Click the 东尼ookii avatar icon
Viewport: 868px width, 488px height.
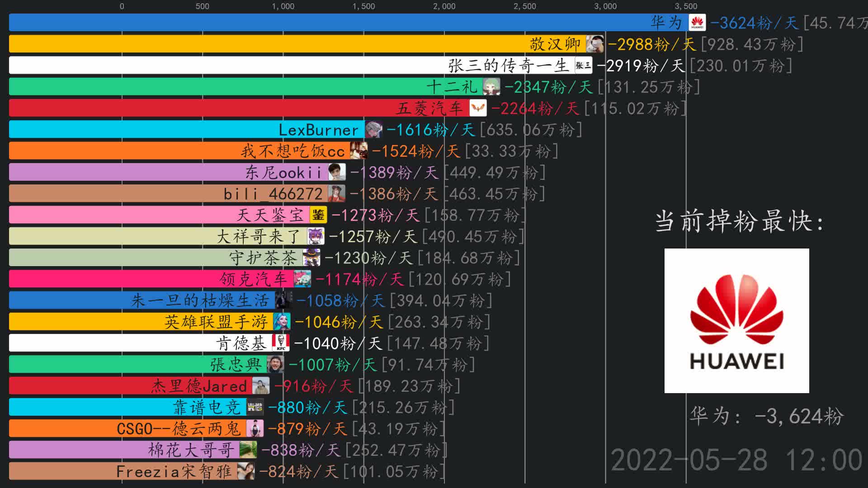click(337, 172)
